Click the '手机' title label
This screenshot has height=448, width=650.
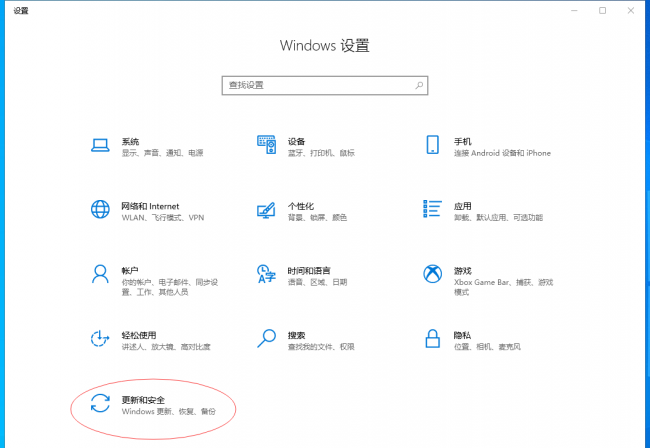point(463,142)
